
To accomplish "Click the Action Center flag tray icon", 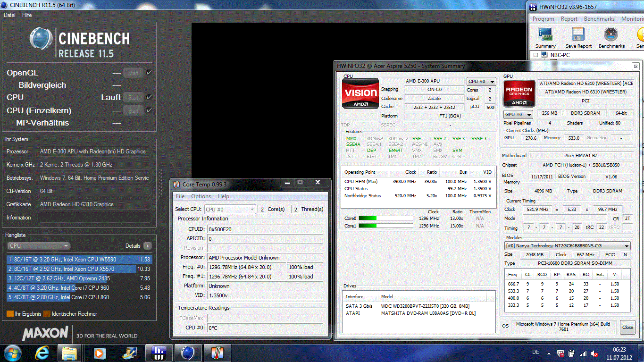I will point(560,353).
